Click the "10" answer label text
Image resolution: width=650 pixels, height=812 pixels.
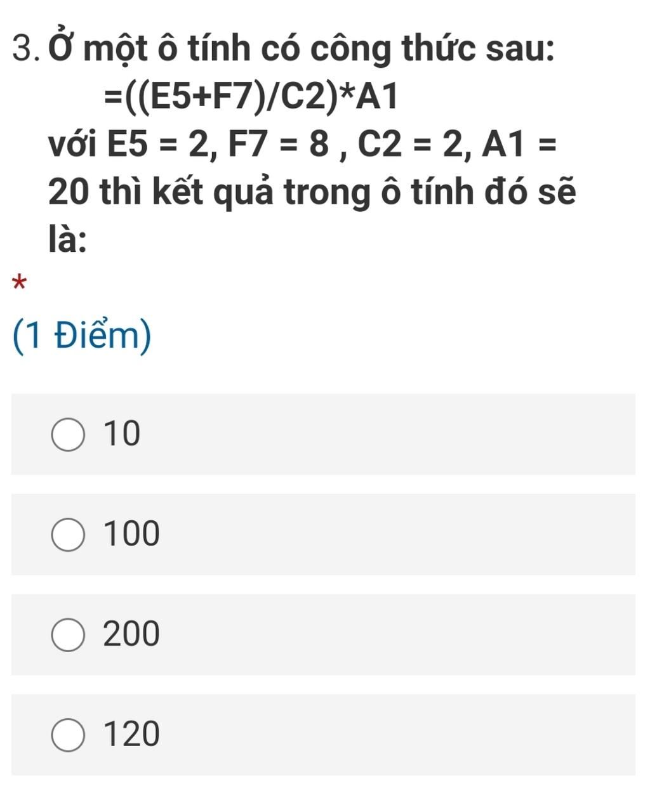pyautogui.click(x=121, y=434)
